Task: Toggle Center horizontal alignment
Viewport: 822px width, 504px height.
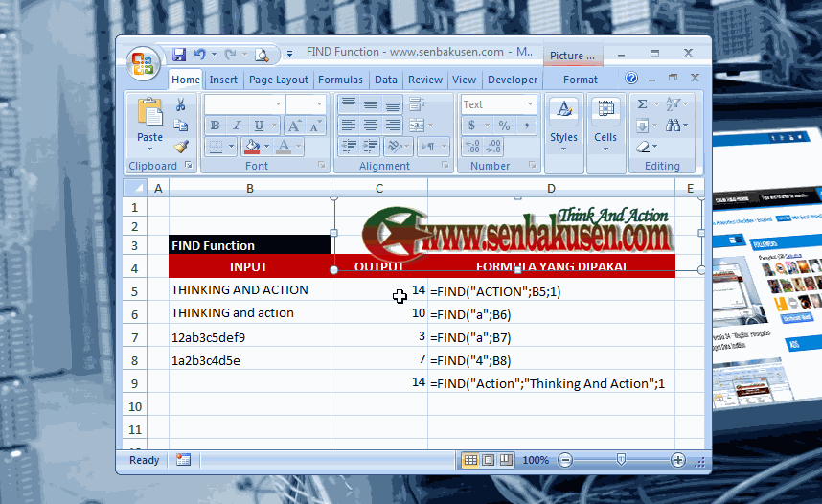Action: (x=371, y=126)
